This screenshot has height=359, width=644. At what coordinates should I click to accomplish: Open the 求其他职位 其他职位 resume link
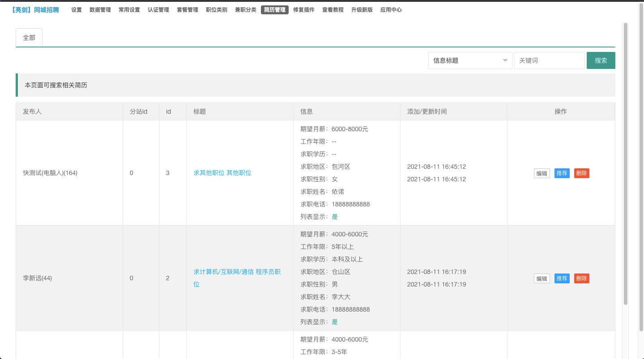point(222,173)
